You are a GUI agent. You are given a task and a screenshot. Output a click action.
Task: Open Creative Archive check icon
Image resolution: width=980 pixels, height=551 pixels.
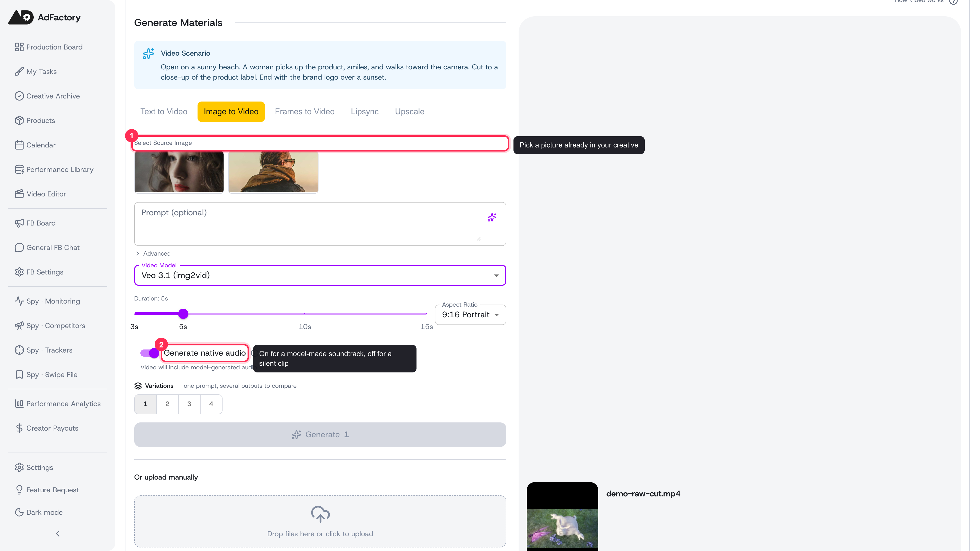pos(19,96)
